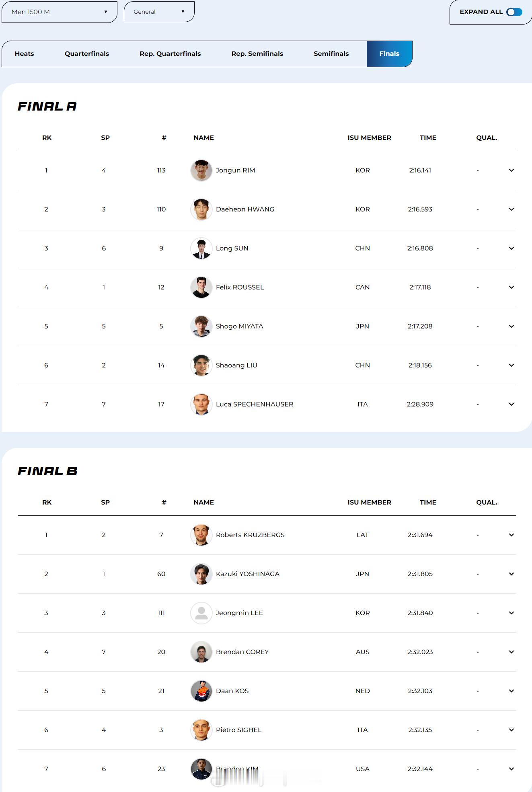This screenshot has height=792, width=532.
Task: Switch to the Heats tab
Action: 24,54
